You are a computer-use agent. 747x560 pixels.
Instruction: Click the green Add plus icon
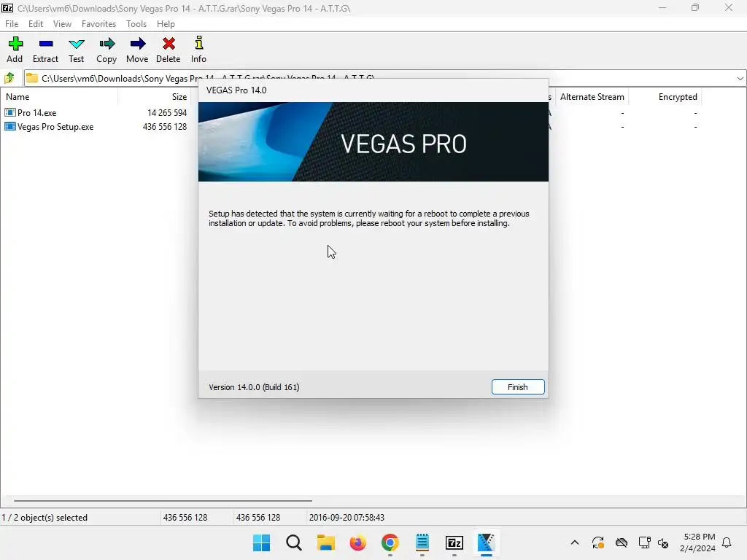pyautogui.click(x=15, y=44)
